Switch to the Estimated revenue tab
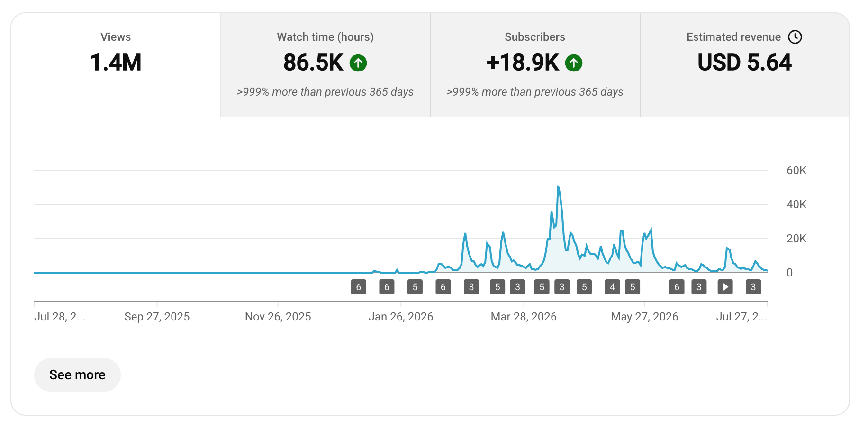The image size is (868, 427). click(745, 65)
